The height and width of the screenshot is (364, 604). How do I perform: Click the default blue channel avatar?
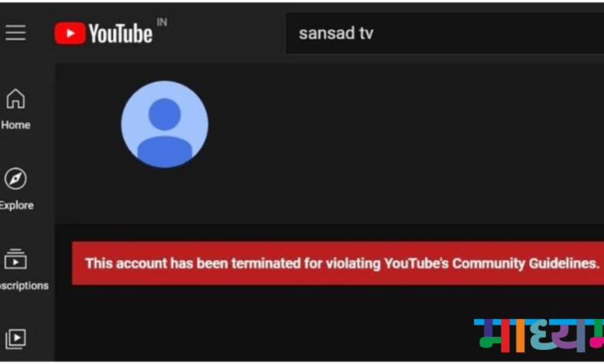[x=165, y=124]
